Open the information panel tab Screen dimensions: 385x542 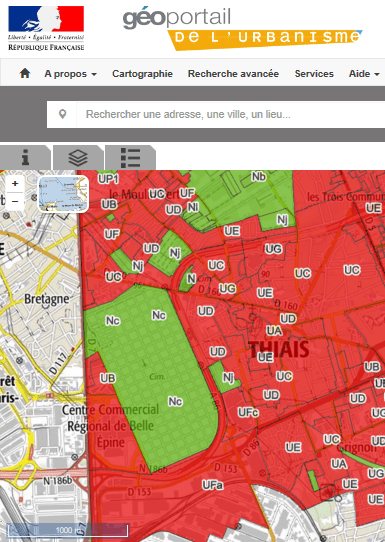pyautogui.click(x=25, y=158)
